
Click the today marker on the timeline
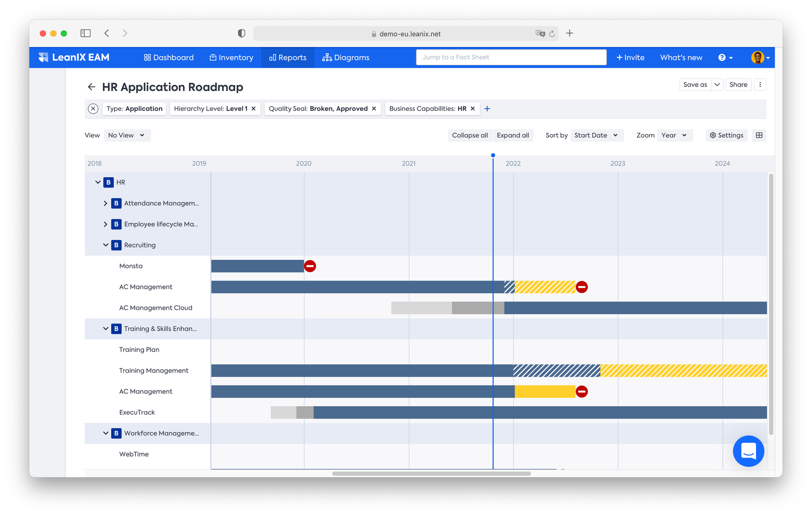493,155
